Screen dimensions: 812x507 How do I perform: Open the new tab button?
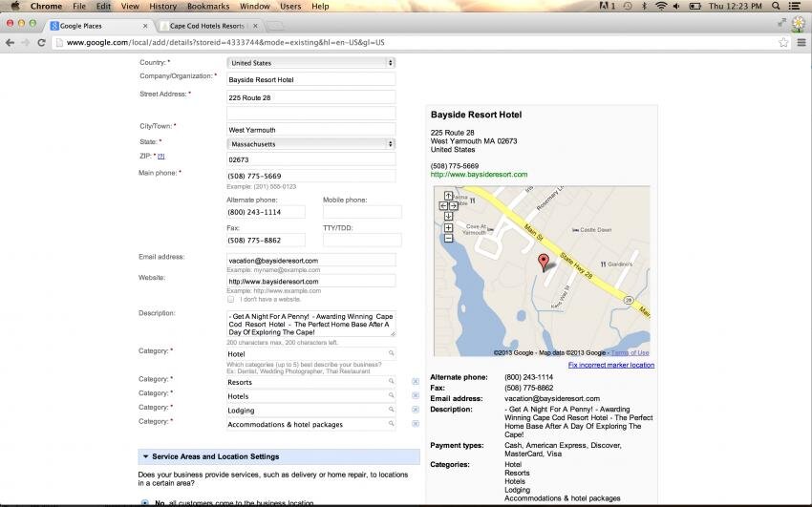[275, 26]
